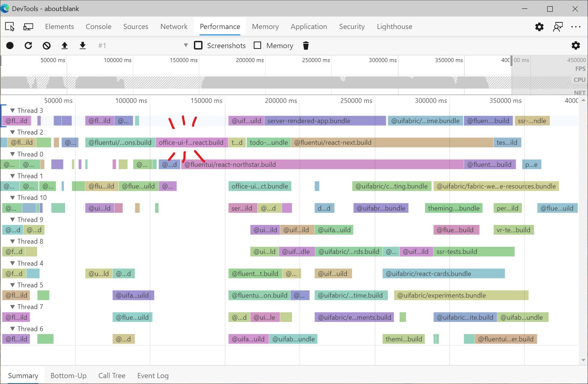588x384 pixels.
Task: Enable the Screenshots checkbox
Action: pyautogui.click(x=199, y=46)
